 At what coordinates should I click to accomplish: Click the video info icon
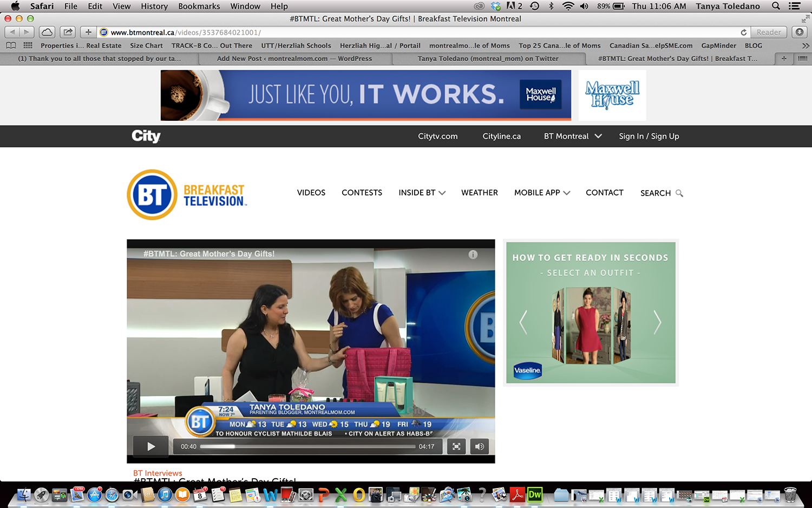473,255
